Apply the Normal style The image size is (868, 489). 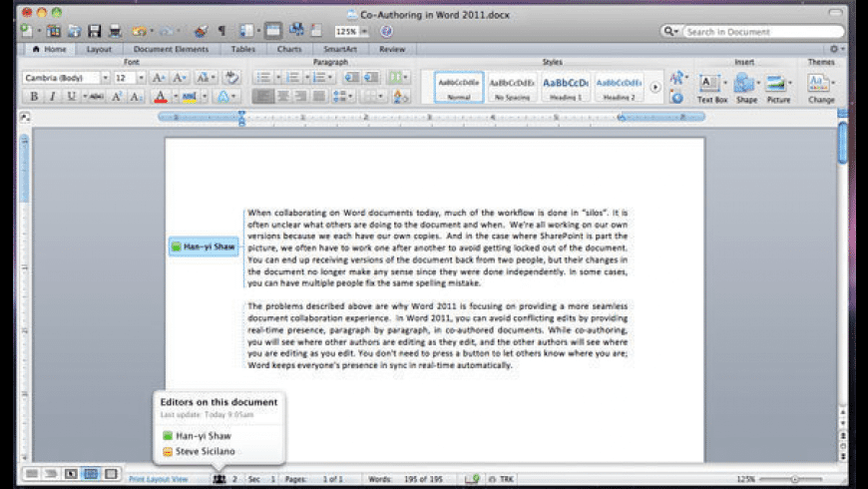(x=459, y=87)
